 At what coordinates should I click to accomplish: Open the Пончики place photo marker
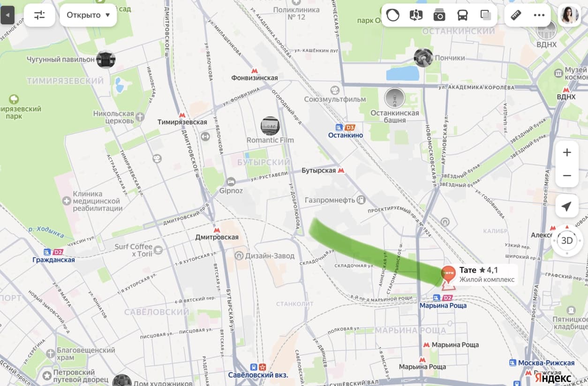(423, 58)
